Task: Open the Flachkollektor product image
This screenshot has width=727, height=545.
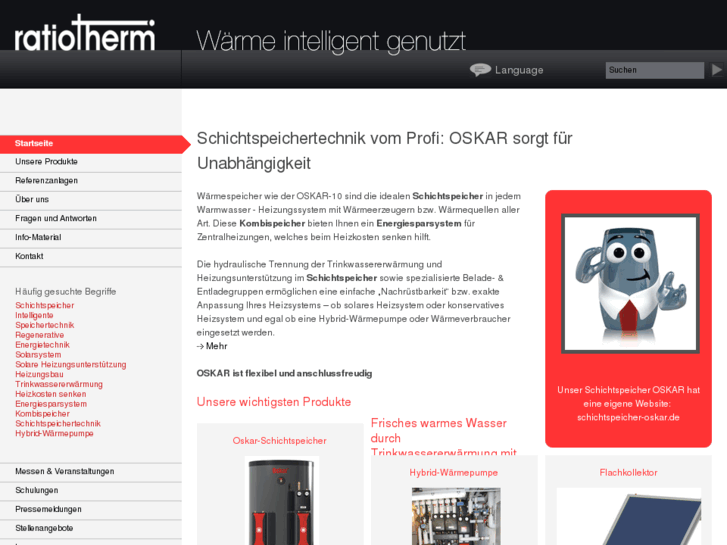Action: 629,516
